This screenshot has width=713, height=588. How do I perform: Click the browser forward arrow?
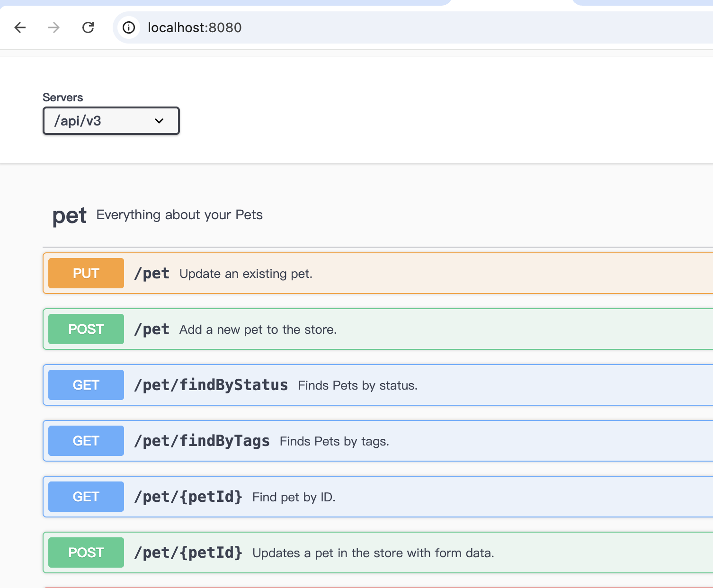(x=54, y=27)
